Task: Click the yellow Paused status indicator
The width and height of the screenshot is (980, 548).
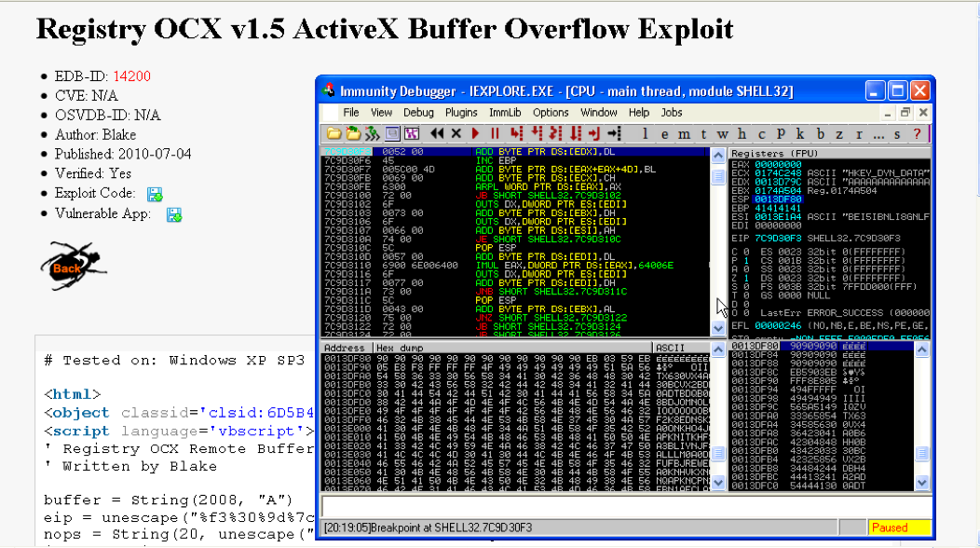Action: 899,528
